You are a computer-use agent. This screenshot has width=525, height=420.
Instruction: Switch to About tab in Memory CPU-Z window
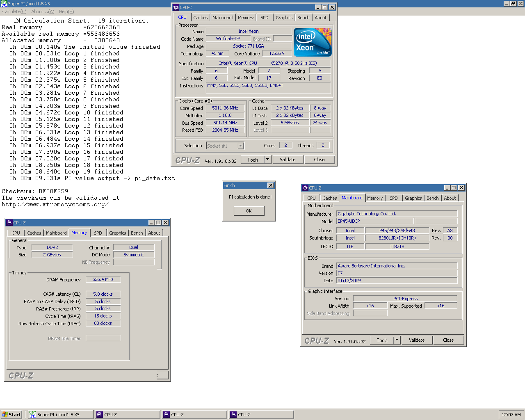pyautogui.click(x=154, y=233)
